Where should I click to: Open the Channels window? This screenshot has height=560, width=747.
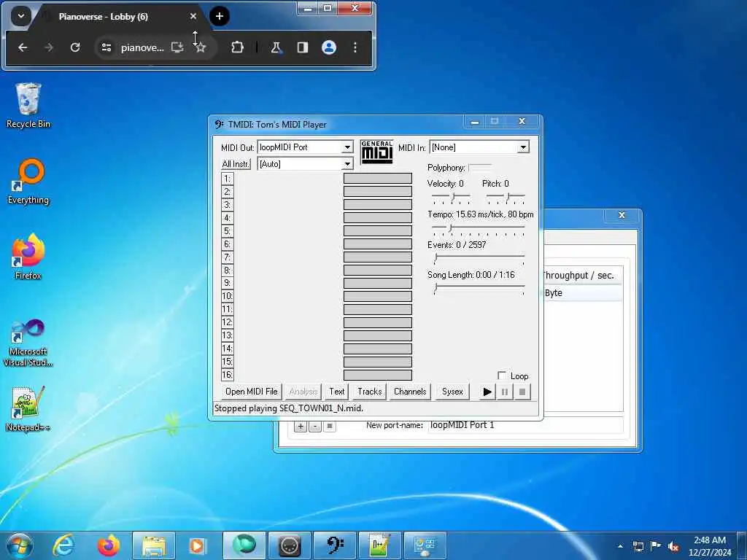tap(410, 392)
